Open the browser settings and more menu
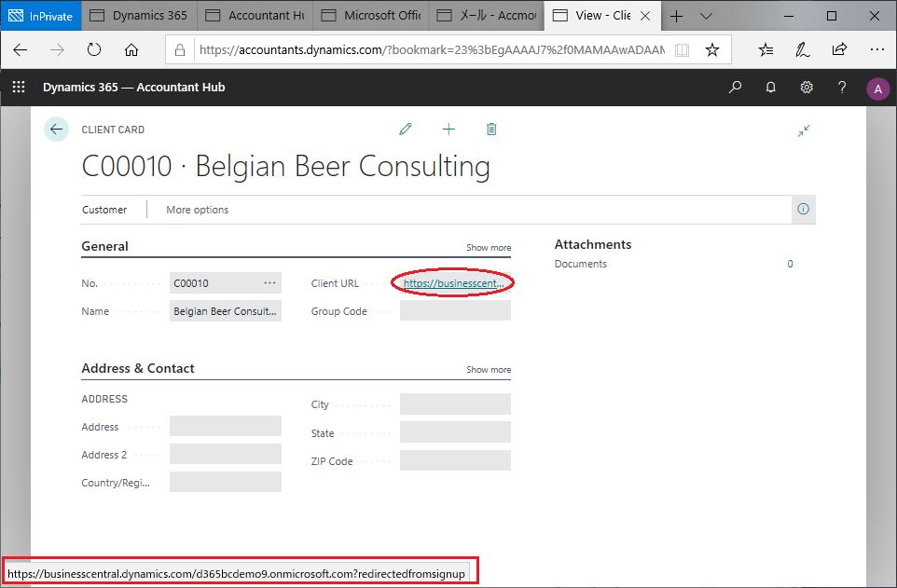897x588 pixels. pos(877,49)
